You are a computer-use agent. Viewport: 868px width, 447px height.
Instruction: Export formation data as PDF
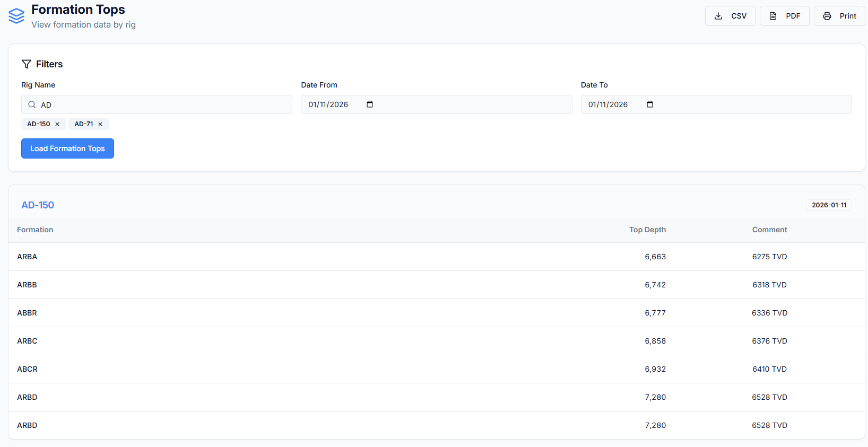tap(784, 16)
